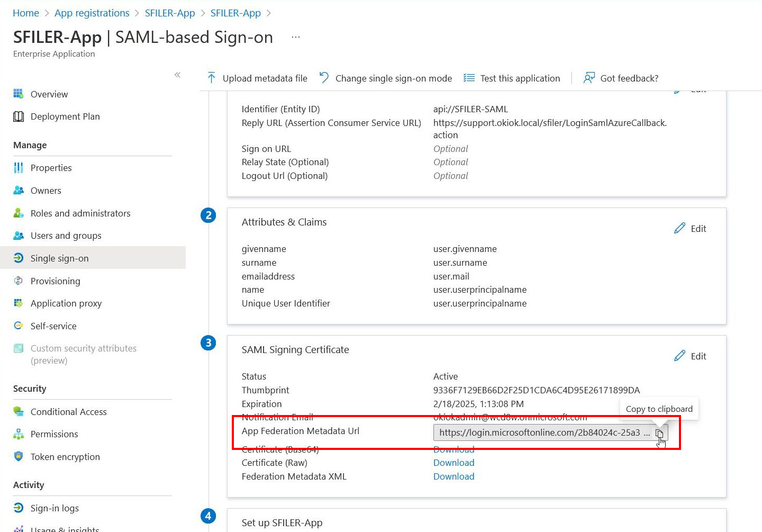Go to App registrations breadcrumb

coord(92,13)
